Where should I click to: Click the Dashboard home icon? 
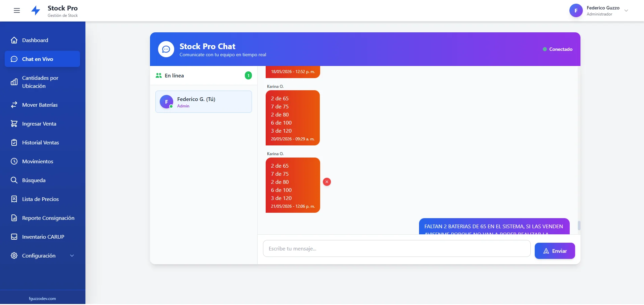[14, 40]
